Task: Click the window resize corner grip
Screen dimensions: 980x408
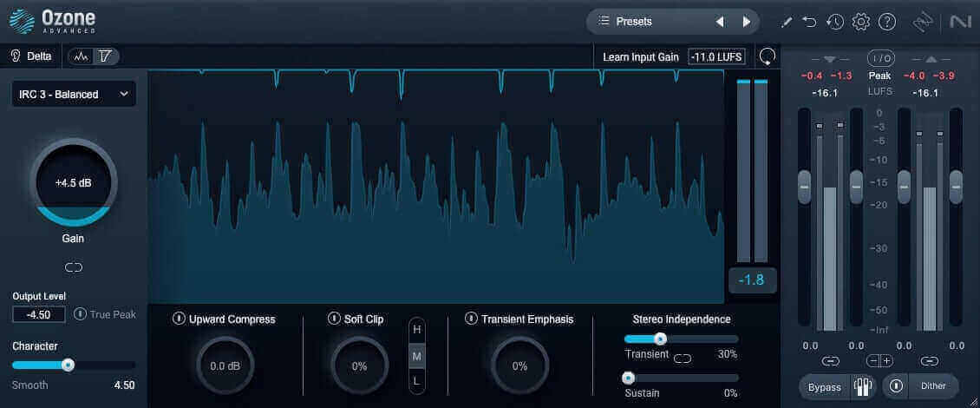Action: coord(971,401)
